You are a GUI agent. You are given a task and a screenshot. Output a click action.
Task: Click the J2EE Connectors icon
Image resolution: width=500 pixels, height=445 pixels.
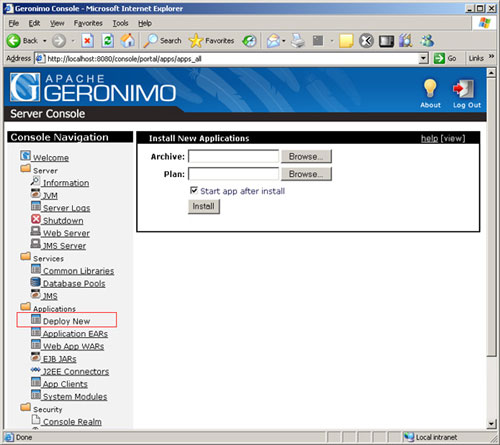(x=35, y=370)
